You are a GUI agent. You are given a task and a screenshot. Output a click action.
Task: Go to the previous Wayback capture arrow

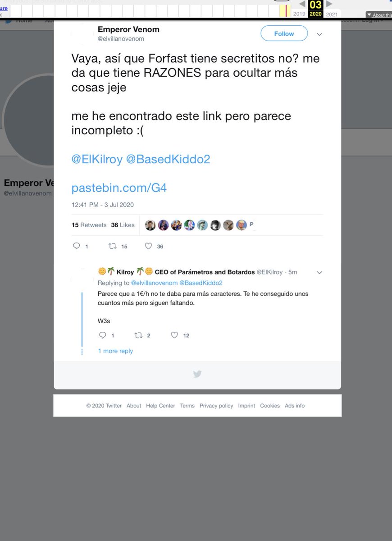[x=302, y=4]
